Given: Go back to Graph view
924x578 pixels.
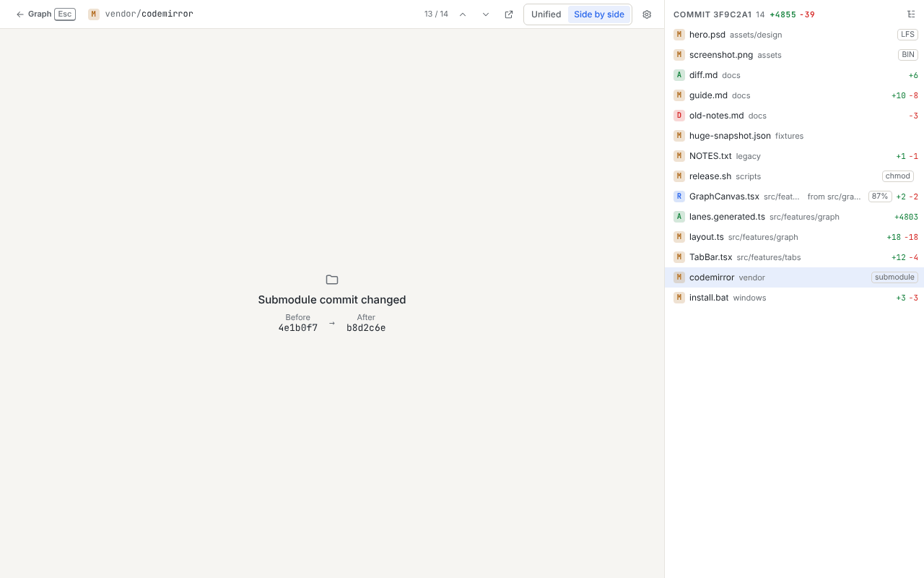Looking at the screenshot, I should click(45, 14).
